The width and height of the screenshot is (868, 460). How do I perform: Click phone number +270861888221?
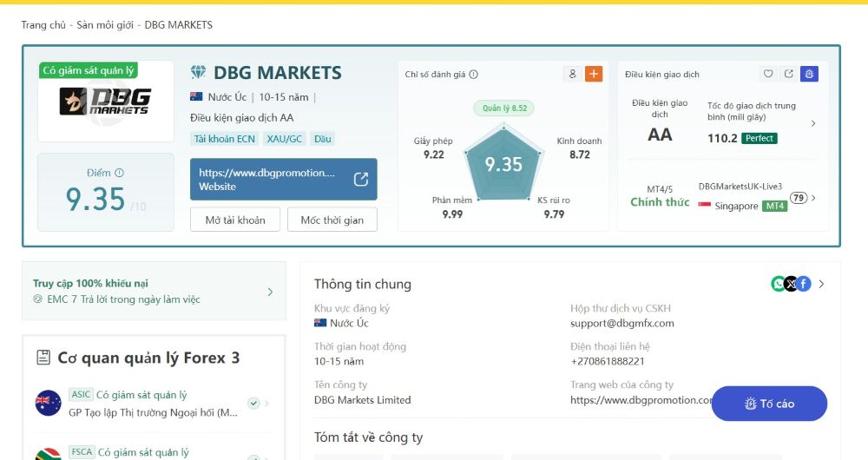coord(608,361)
